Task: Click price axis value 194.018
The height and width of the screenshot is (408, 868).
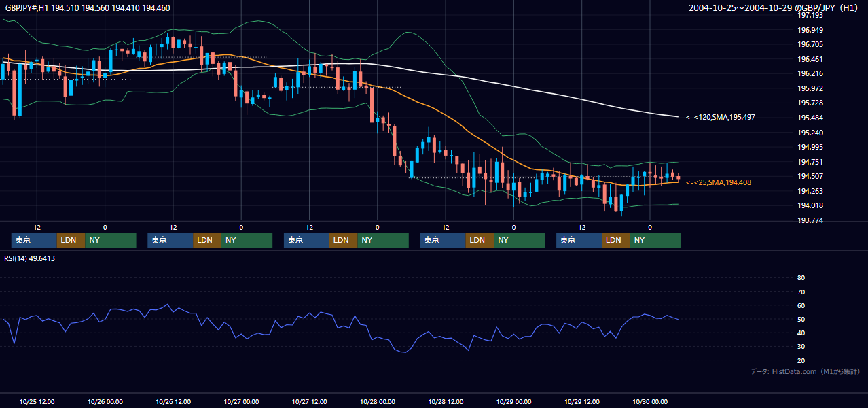Action: point(810,205)
